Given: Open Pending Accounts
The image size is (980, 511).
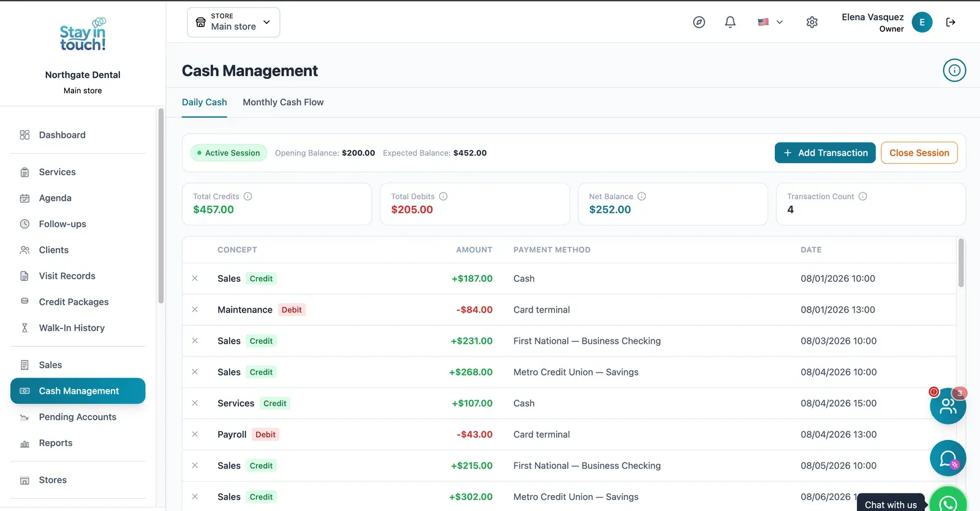Looking at the screenshot, I should click(x=78, y=417).
